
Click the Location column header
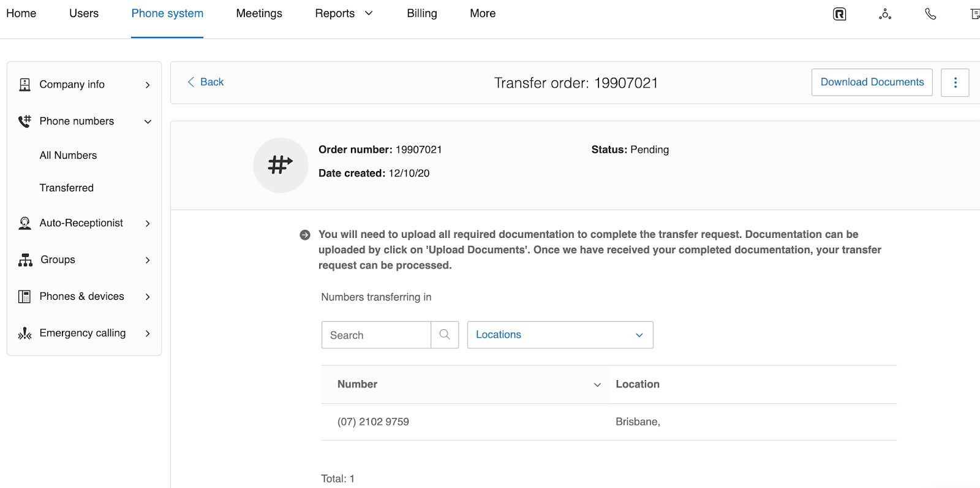tap(638, 384)
